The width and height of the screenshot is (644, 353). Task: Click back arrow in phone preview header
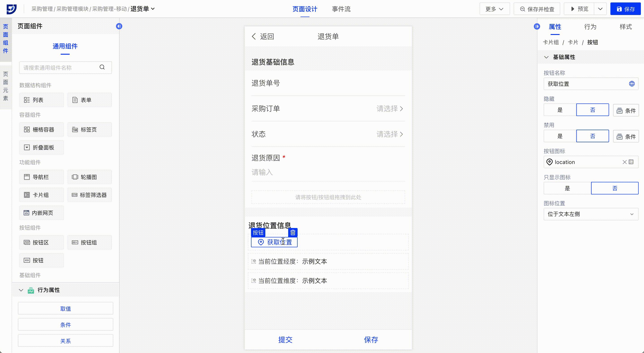click(x=254, y=37)
